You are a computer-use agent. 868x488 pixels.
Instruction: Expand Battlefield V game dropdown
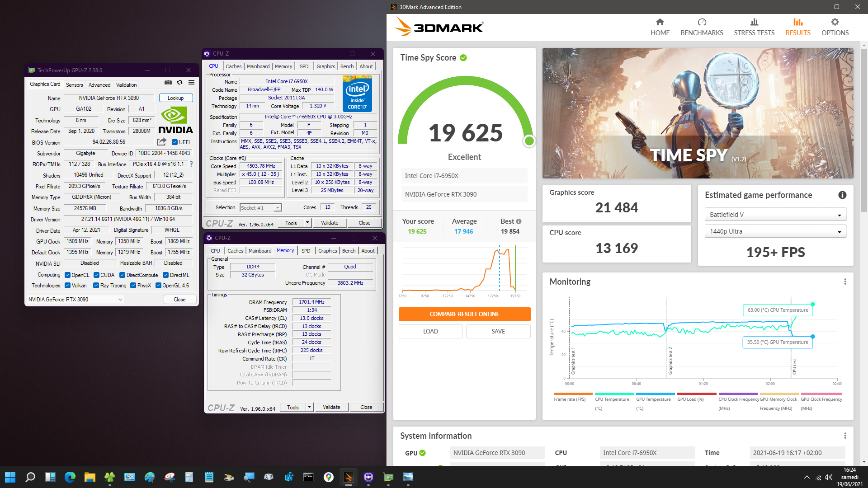coord(775,215)
